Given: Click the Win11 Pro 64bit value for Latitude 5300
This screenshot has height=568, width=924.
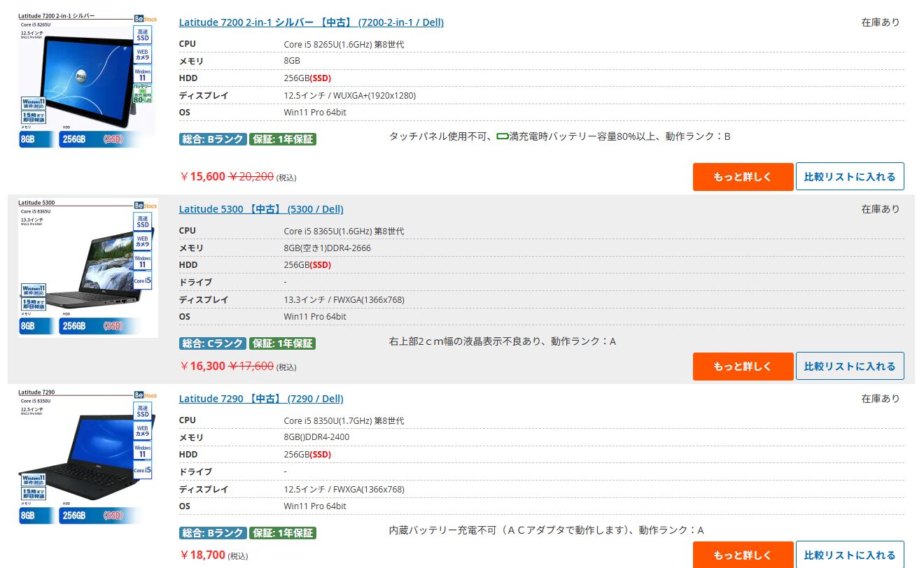Looking at the screenshot, I should 315,316.
